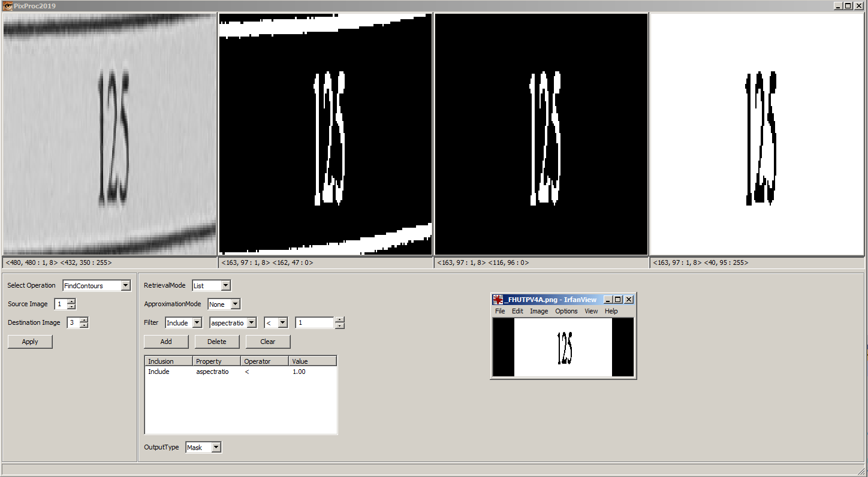The height and width of the screenshot is (477, 868).
Task: Click the Destination Image value field
Action: (x=73, y=323)
